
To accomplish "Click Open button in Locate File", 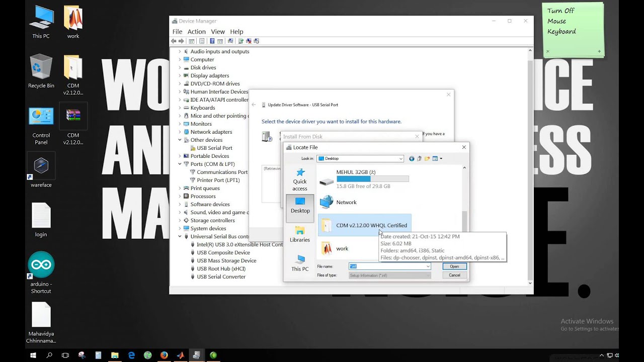I will point(454,266).
